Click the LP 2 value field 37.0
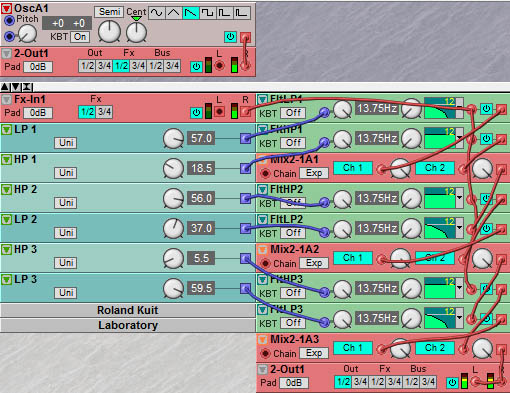510x393 pixels. point(201,228)
